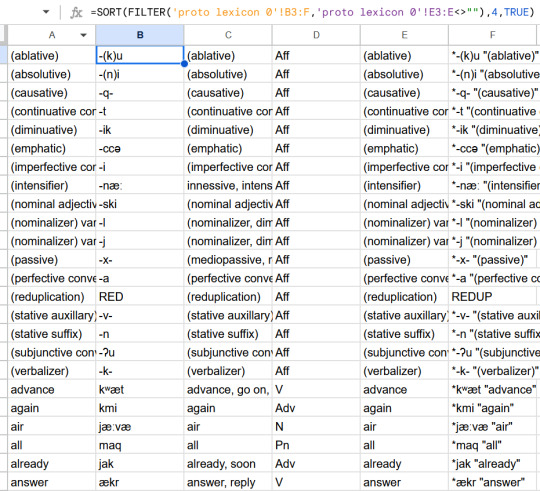Select column A cell (emphatic)
Viewport: 540px width, 491px height.
52,148
